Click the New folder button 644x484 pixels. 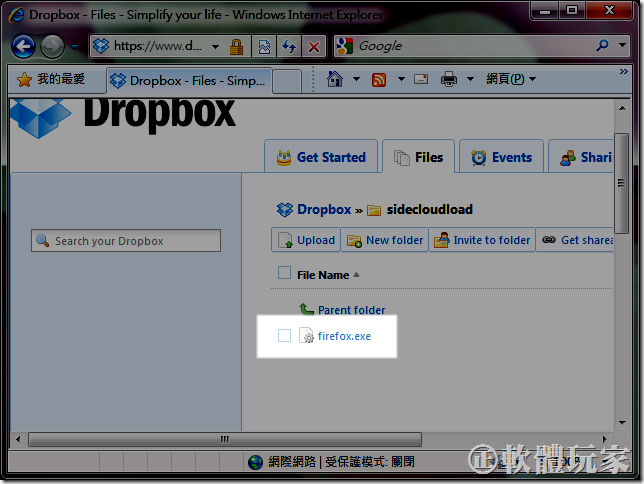coord(385,240)
